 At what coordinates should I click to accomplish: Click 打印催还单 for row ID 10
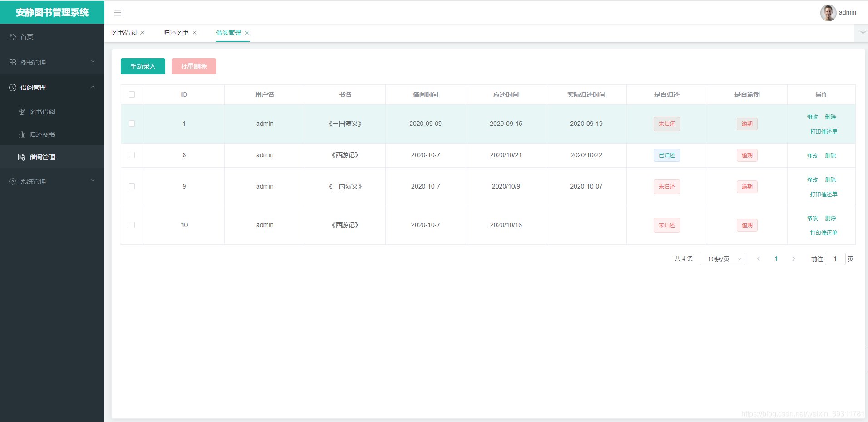[x=823, y=233]
